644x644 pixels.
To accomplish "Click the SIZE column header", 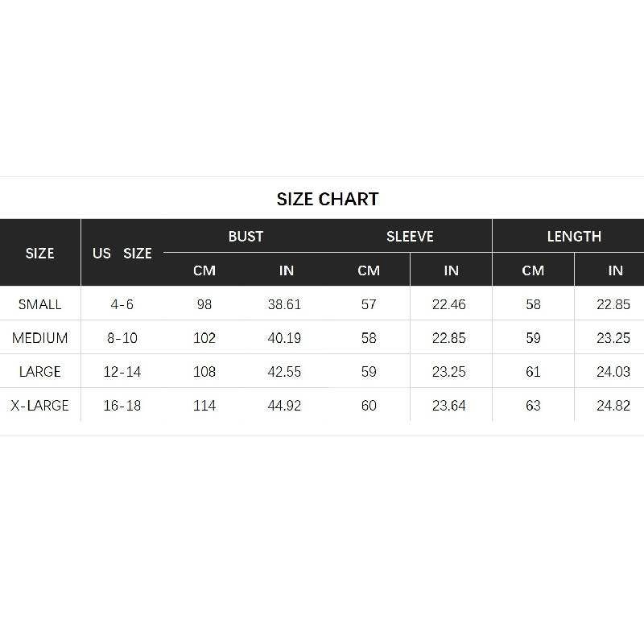I will (39, 253).
